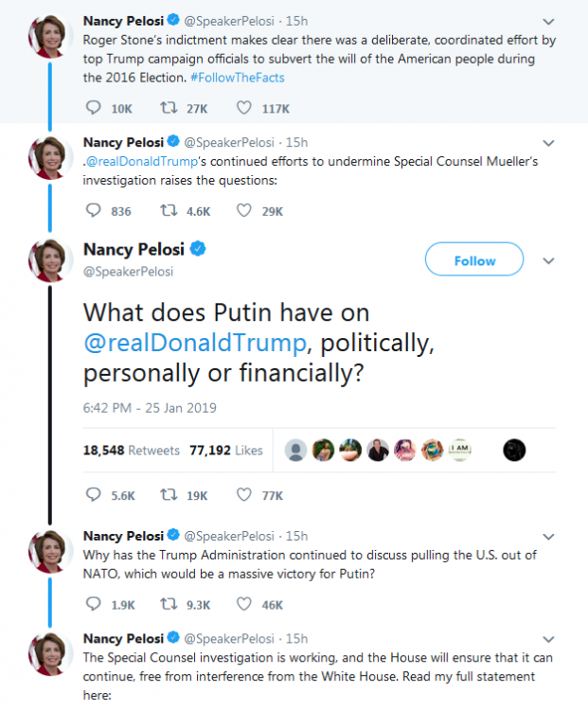
Task: Open the chevron menu on the first tweet
Action: tap(549, 21)
